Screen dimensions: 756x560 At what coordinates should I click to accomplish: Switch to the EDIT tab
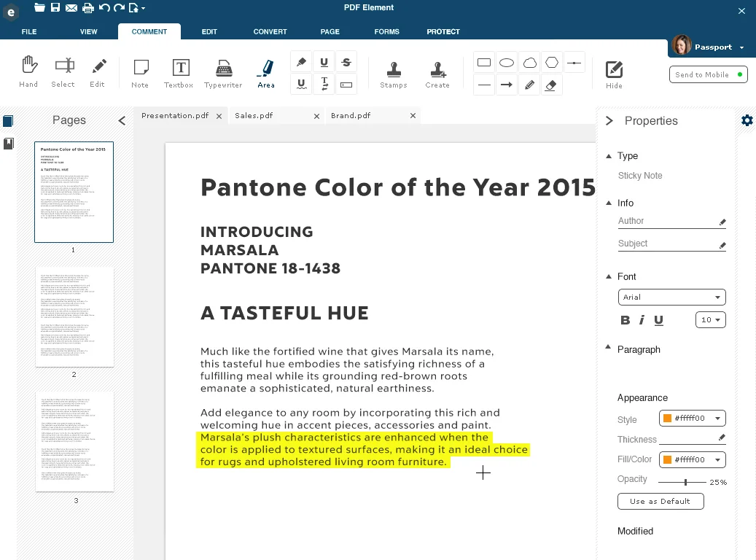coord(209,31)
